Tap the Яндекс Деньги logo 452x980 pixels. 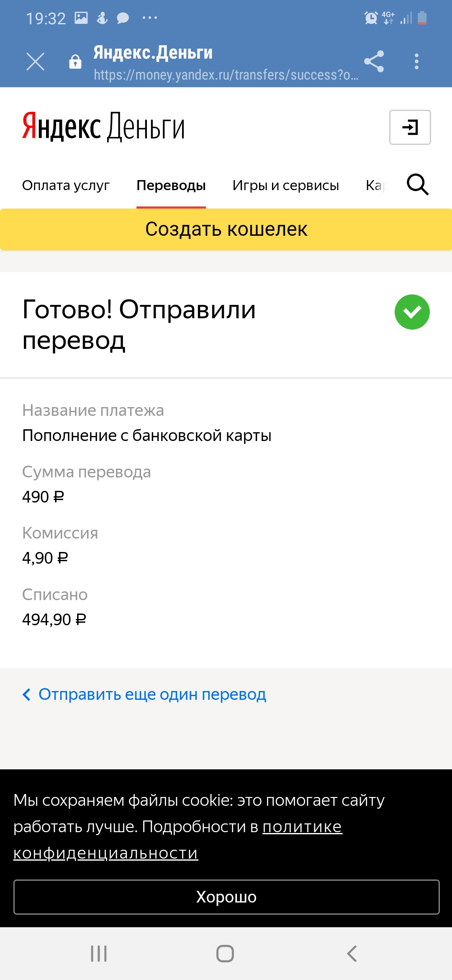(x=103, y=126)
